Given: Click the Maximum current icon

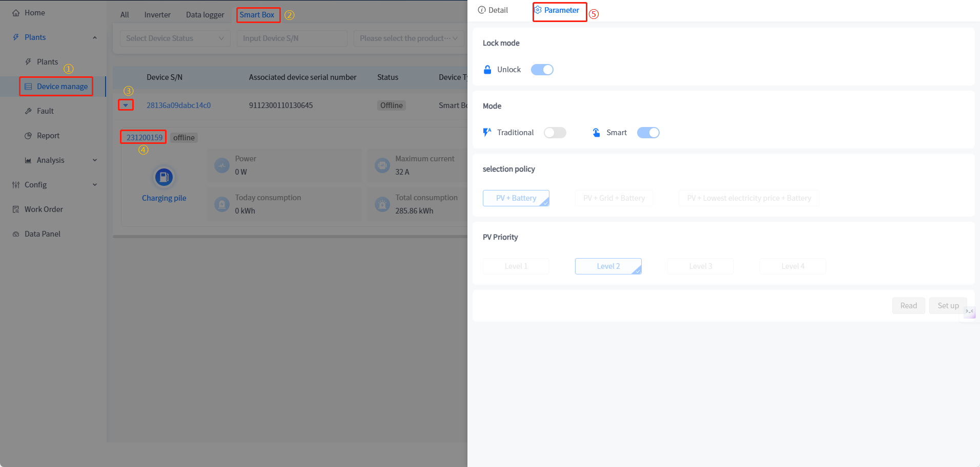Looking at the screenshot, I should (x=382, y=165).
